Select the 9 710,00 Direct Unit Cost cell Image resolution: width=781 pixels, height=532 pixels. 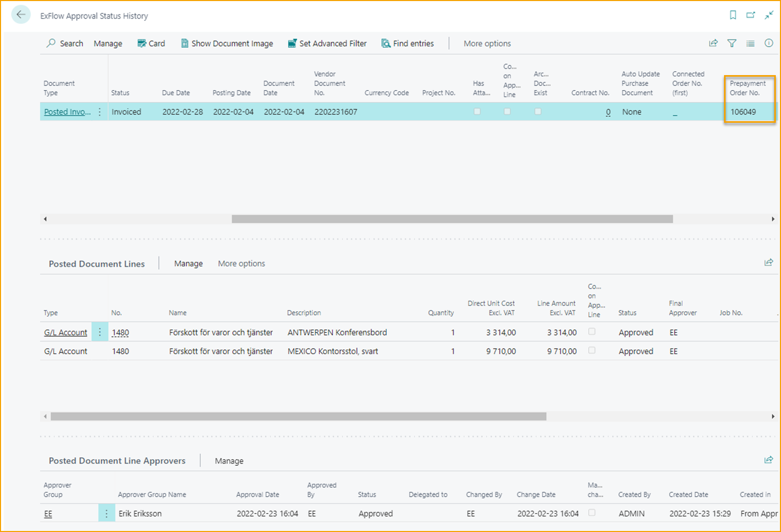[501, 351]
